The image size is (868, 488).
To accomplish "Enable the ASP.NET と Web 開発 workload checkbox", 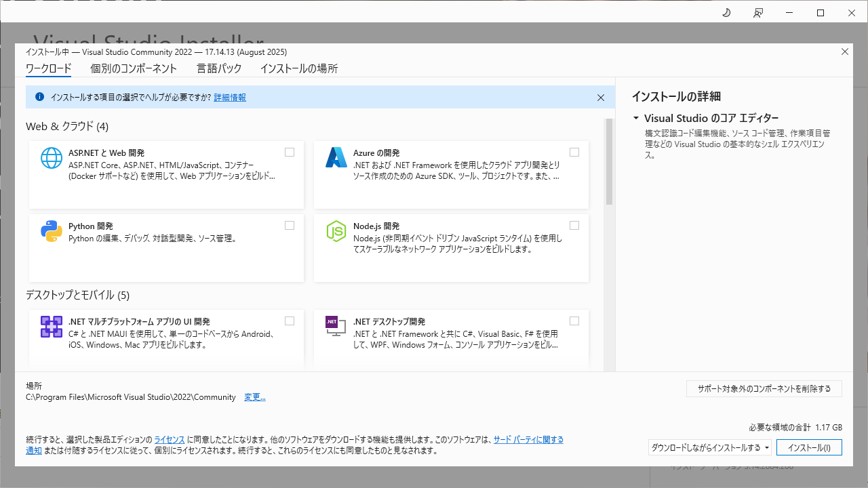I will tap(290, 152).
